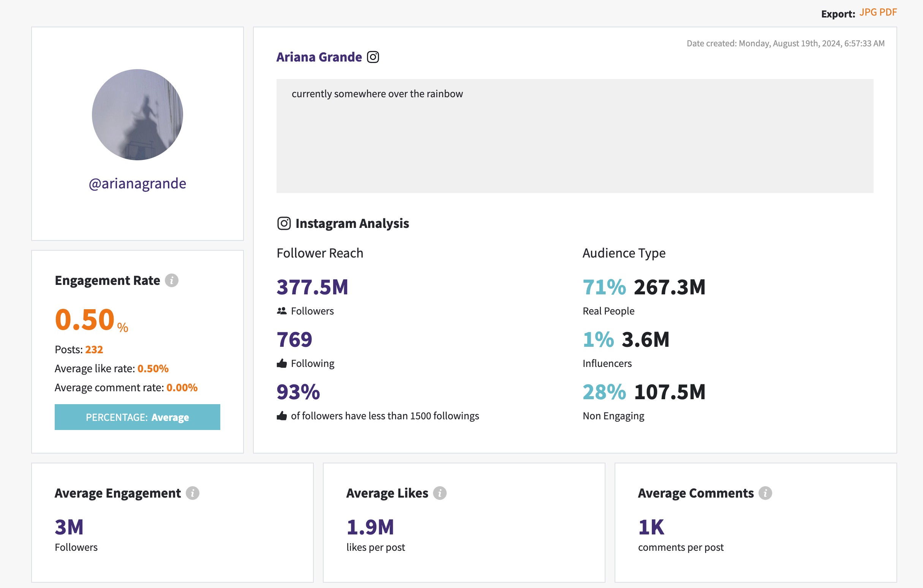Click the Follower Reach heading

pyautogui.click(x=320, y=253)
